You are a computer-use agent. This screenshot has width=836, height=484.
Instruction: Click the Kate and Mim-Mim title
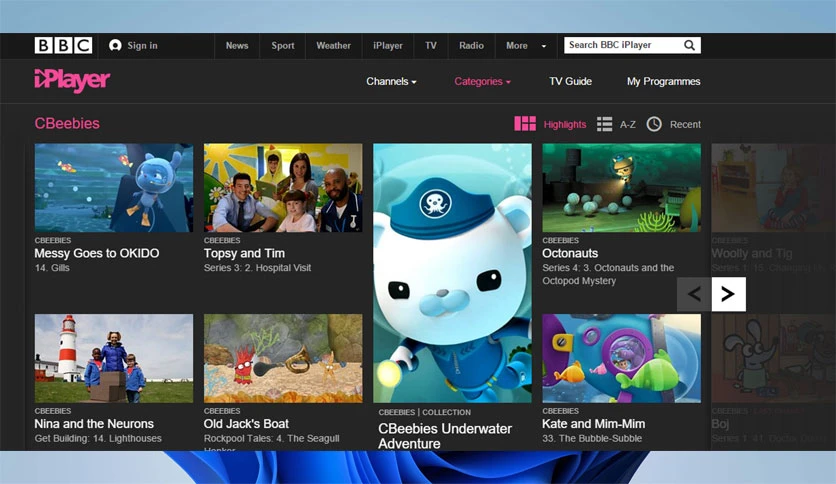[593, 424]
